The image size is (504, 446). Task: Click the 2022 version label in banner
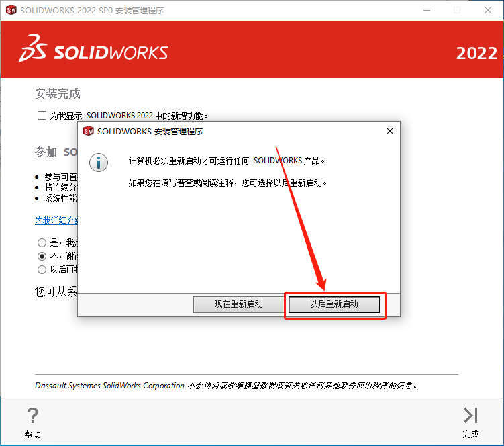(x=476, y=53)
